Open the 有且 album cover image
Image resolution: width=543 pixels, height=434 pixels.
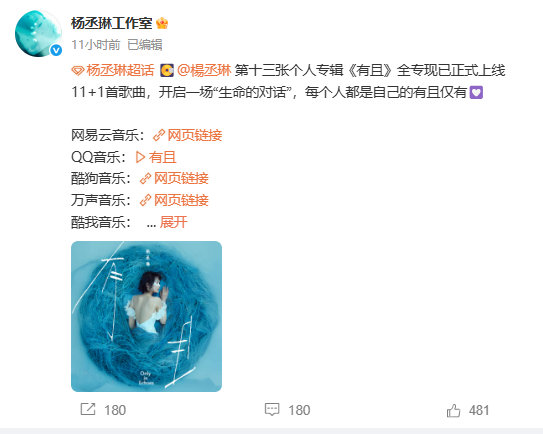pyautogui.click(x=146, y=316)
